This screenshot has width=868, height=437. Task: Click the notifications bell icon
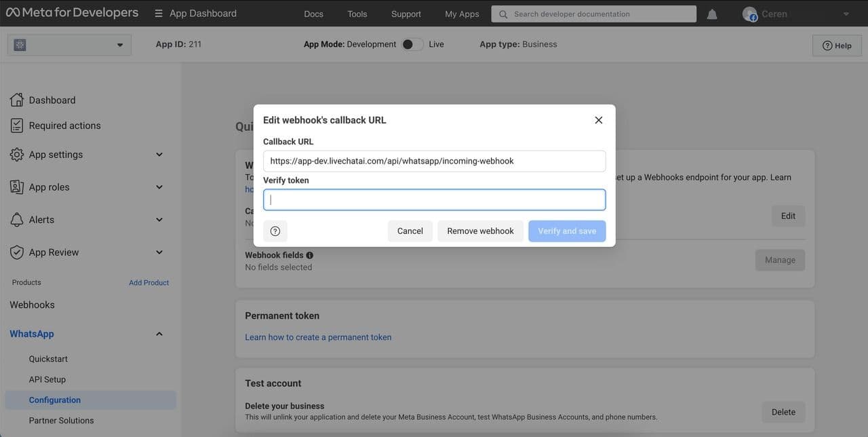712,14
